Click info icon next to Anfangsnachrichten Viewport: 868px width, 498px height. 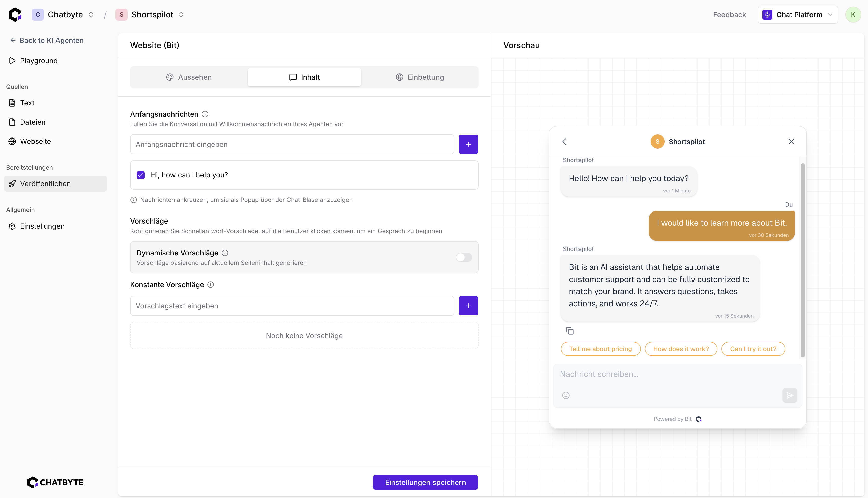[x=205, y=114]
